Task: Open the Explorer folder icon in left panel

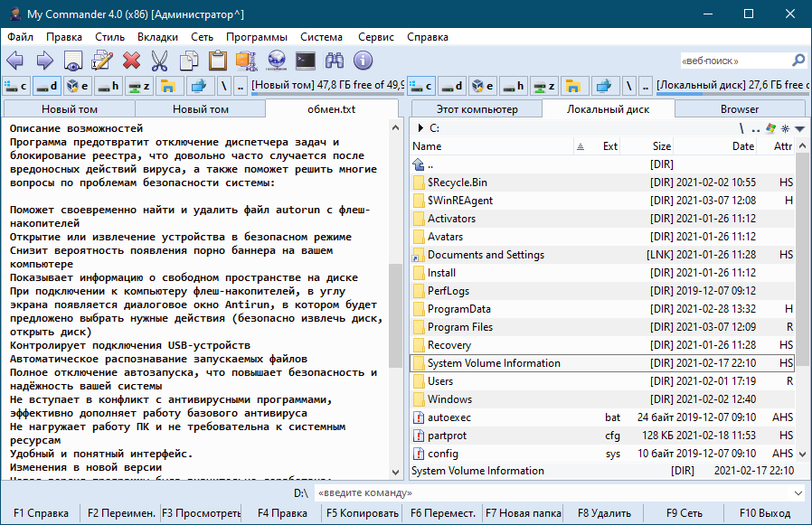Action: click(x=168, y=86)
